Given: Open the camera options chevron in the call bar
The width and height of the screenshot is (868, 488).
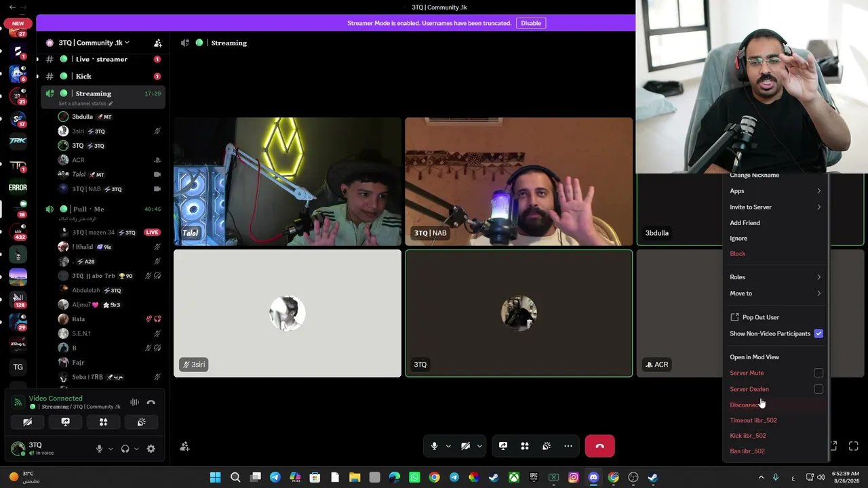Looking at the screenshot, I should [x=479, y=446].
